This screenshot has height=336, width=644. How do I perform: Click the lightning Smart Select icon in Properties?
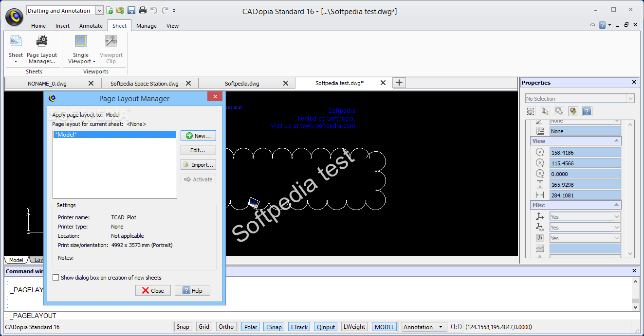click(573, 111)
